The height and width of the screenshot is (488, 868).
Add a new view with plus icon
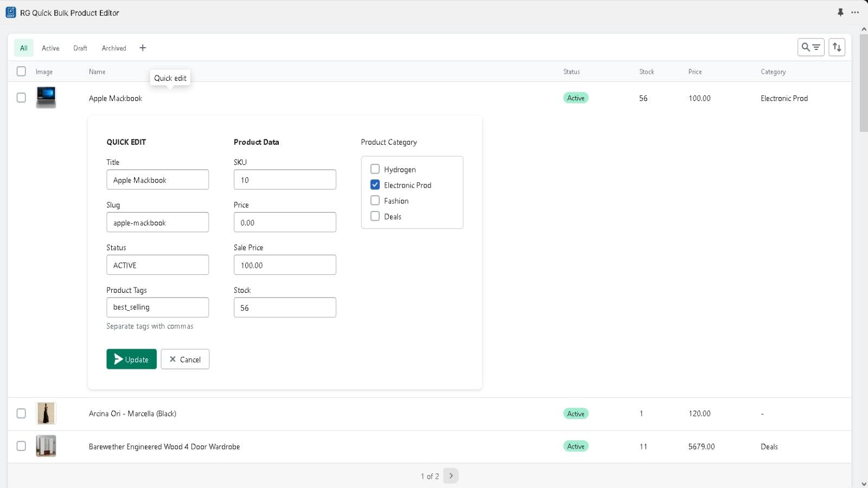pos(143,48)
